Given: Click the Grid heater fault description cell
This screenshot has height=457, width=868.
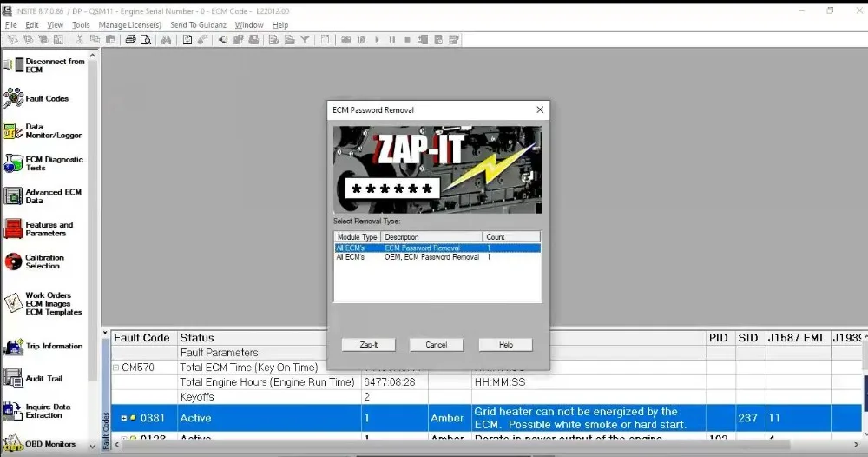Looking at the screenshot, I should click(589, 418).
